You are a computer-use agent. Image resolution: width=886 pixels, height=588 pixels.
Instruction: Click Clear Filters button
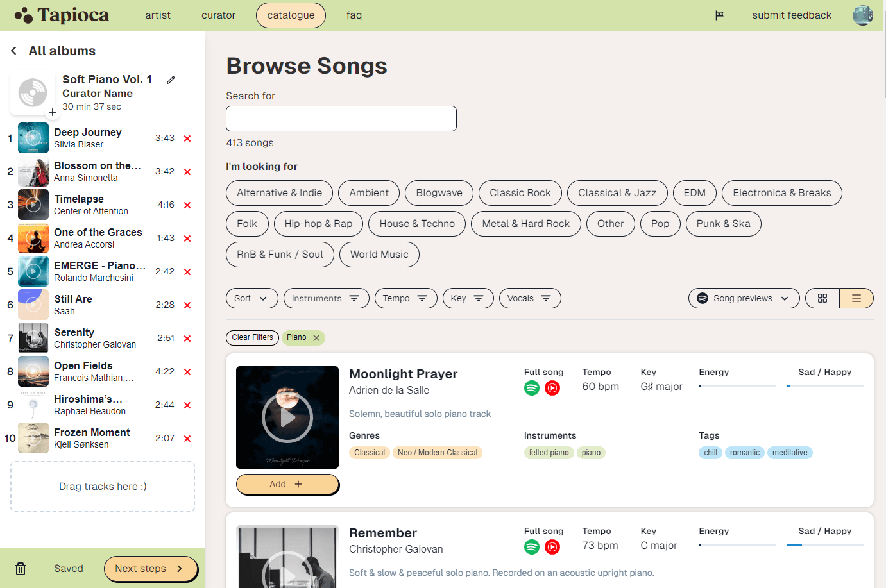coord(253,337)
